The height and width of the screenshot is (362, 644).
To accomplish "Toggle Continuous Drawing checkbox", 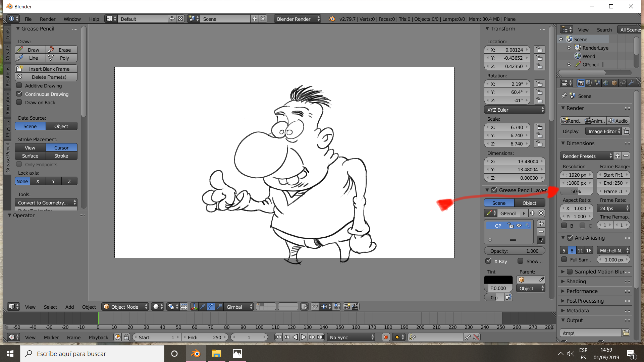I will click(x=19, y=94).
